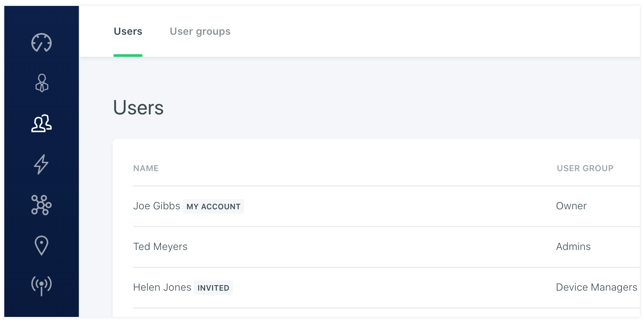The height and width of the screenshot is (322, 644).
Task: Click the INVITED badge next to Helen Jones
Action: point(214,288)
